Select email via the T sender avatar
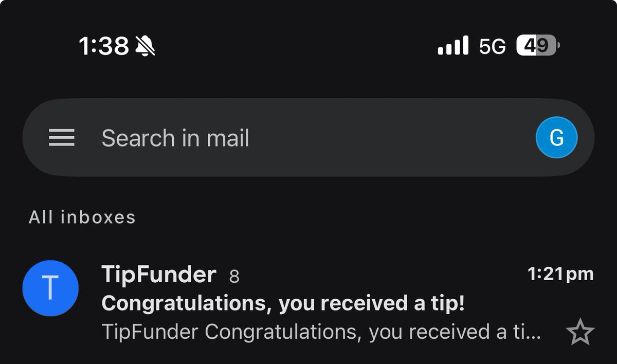 (50, 288)
